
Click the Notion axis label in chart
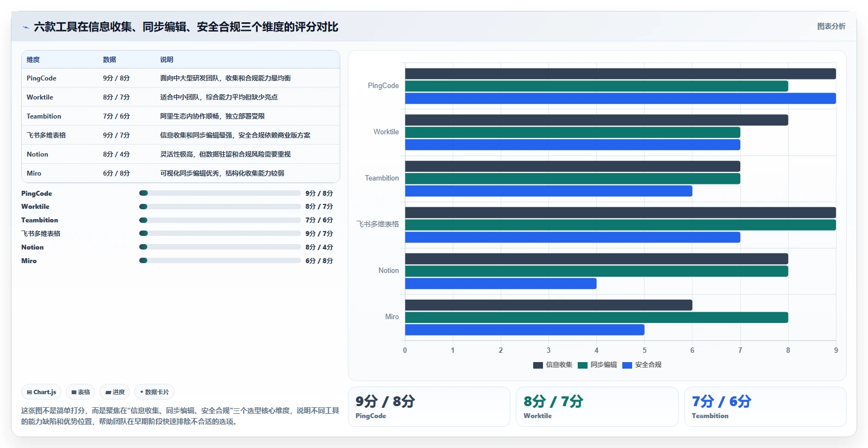389,271
